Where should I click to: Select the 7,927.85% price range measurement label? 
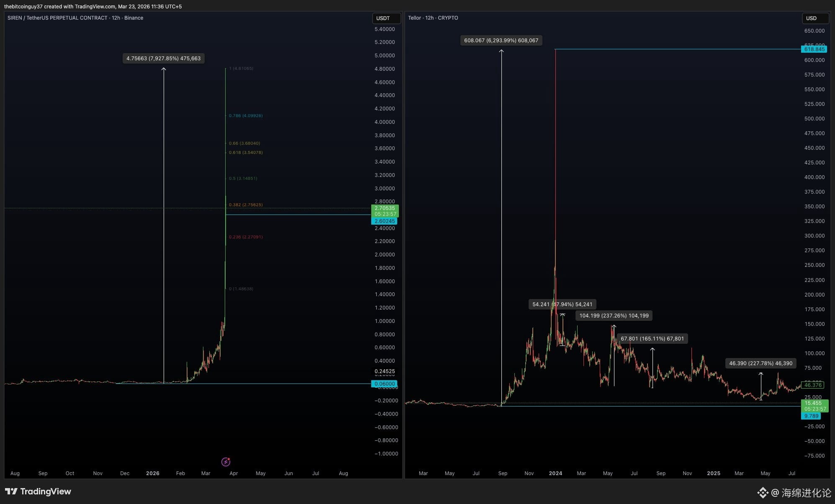pos(163,59)
